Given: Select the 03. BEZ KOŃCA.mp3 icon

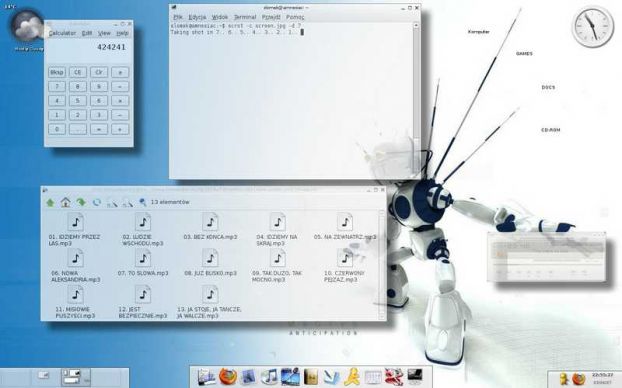Looking at the screenshot, I should 210,222.
